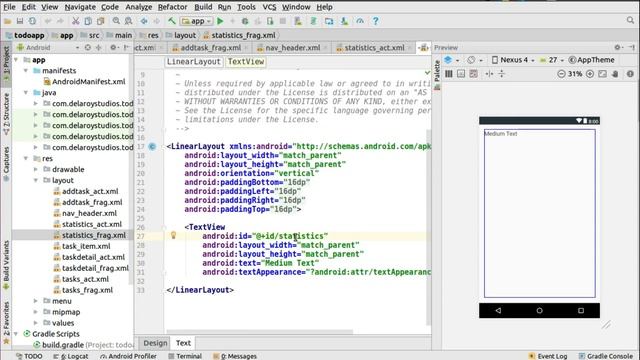Click the editor horizontal scrollbar
640x360 pixels.
tap(260, 331)
